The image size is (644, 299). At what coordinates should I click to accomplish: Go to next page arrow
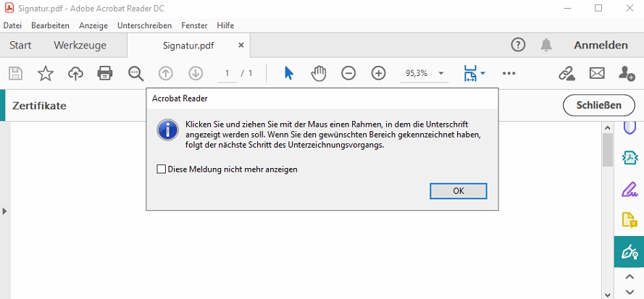coord(196,74)
